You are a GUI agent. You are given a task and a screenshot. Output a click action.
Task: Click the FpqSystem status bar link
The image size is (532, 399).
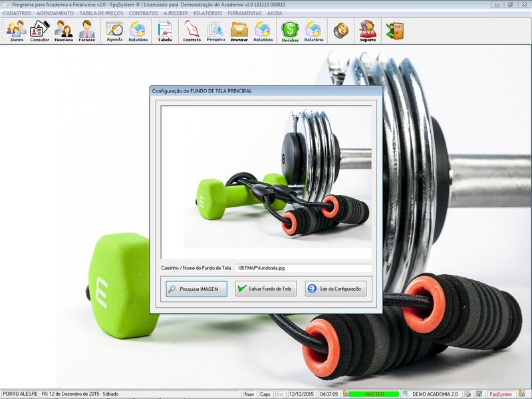[501, 394]
